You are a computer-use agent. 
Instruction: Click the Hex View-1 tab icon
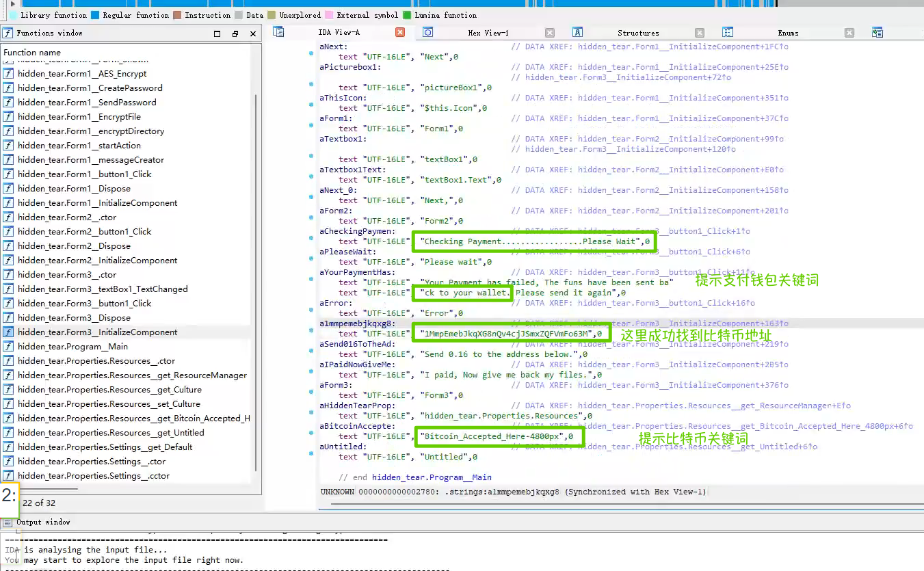[427, 32]
